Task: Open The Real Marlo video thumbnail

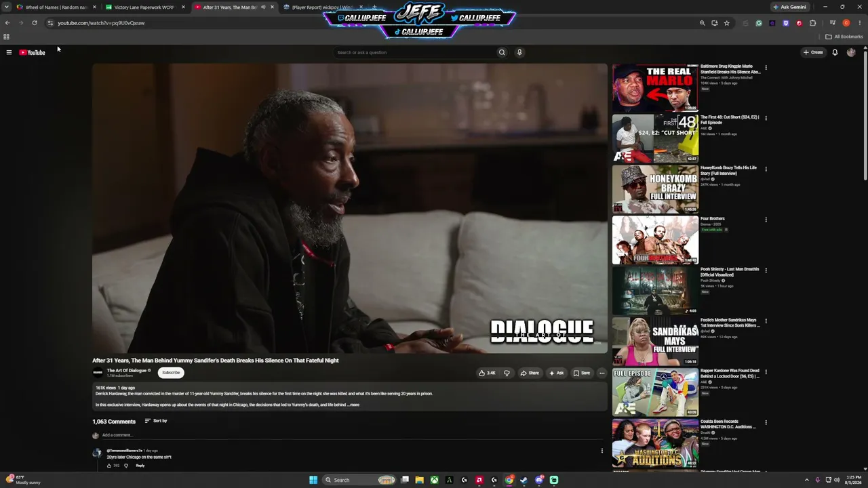Action: click(x=655, y=87)
